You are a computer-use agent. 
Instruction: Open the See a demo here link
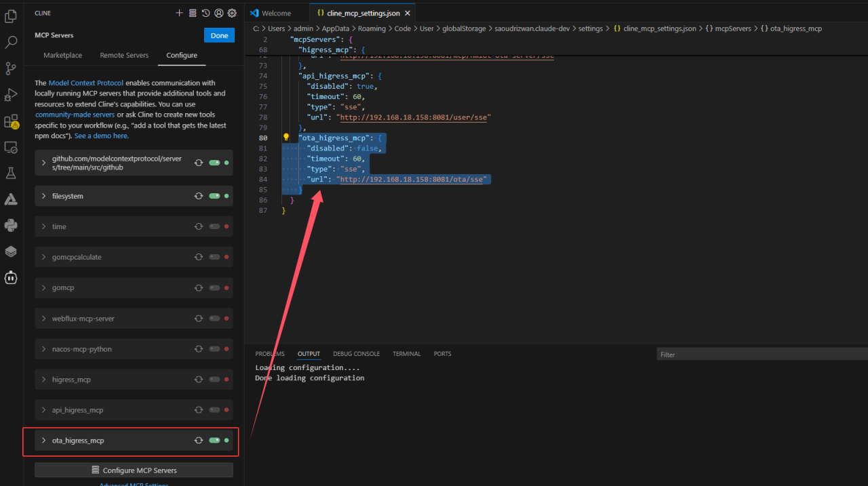pos(102,136)
